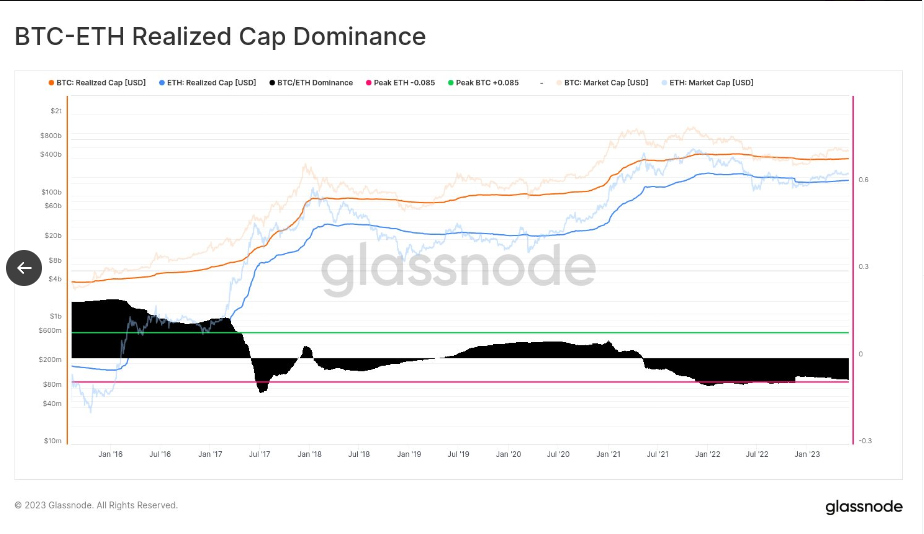Click the BTC/ETH Dominance legend label
This screenshot has width=924, height=534.
315,83
